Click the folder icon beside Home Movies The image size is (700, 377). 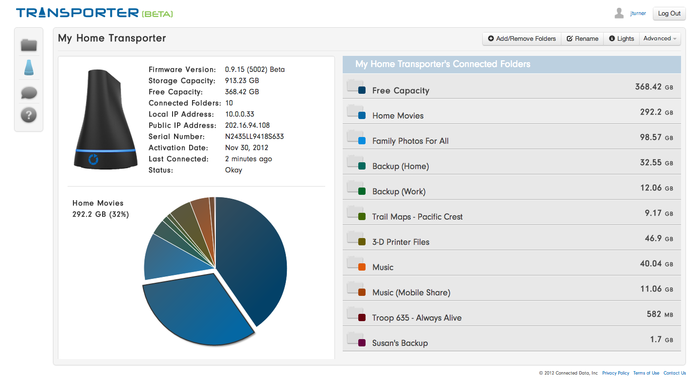355,112
